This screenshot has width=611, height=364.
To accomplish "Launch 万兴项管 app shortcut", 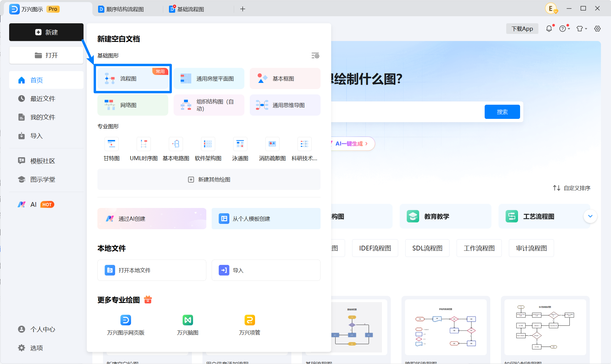I will coord(250,325).
